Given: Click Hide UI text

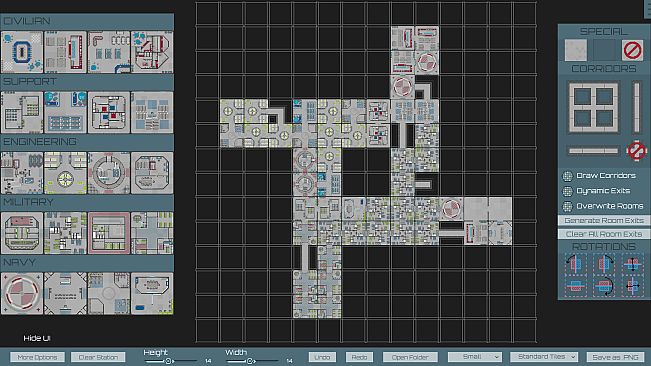Looking at the screenshot, I should [37, 338].
